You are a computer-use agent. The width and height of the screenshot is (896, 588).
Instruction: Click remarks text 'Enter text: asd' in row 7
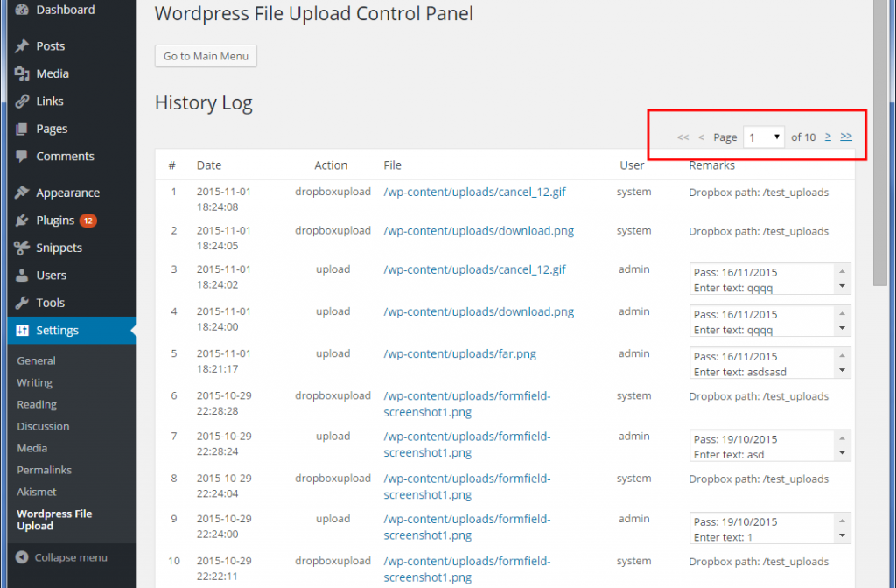pos(729,455)
